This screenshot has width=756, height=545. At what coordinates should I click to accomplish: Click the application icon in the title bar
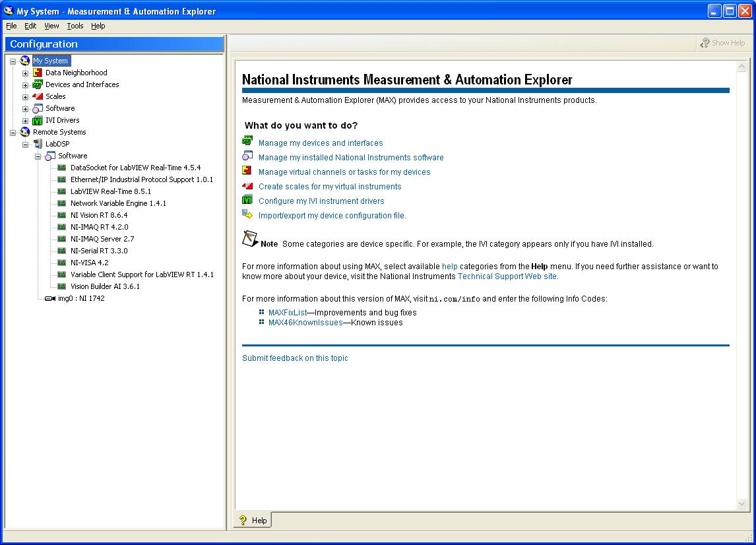(8, 11)
